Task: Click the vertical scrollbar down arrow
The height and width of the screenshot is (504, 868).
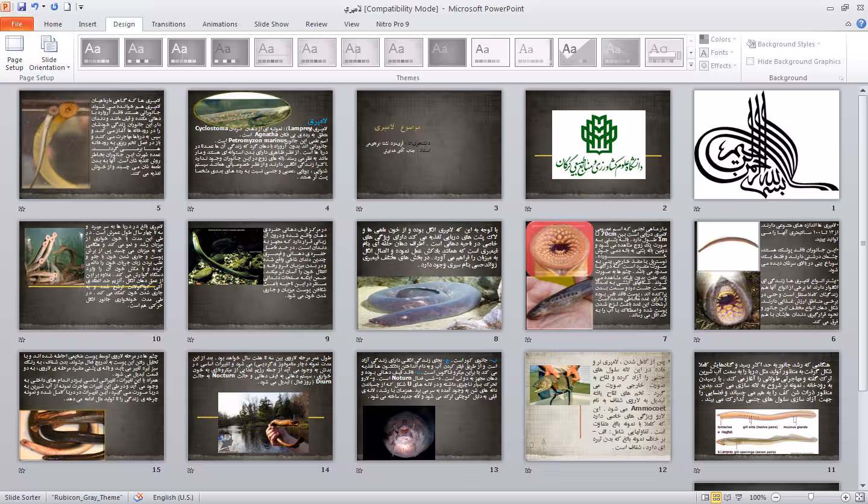Action: pyautogui.click(x=862, y=485)
